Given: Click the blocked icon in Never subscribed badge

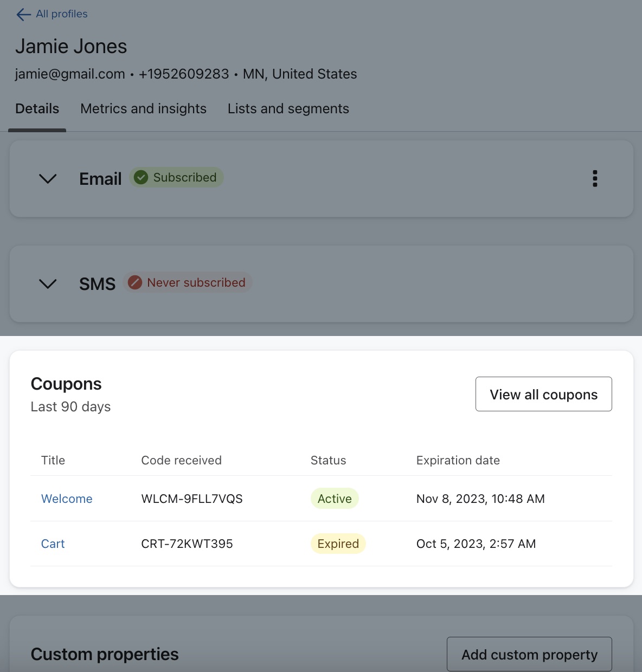Looking at the screenshot, I should click(135, 282).
